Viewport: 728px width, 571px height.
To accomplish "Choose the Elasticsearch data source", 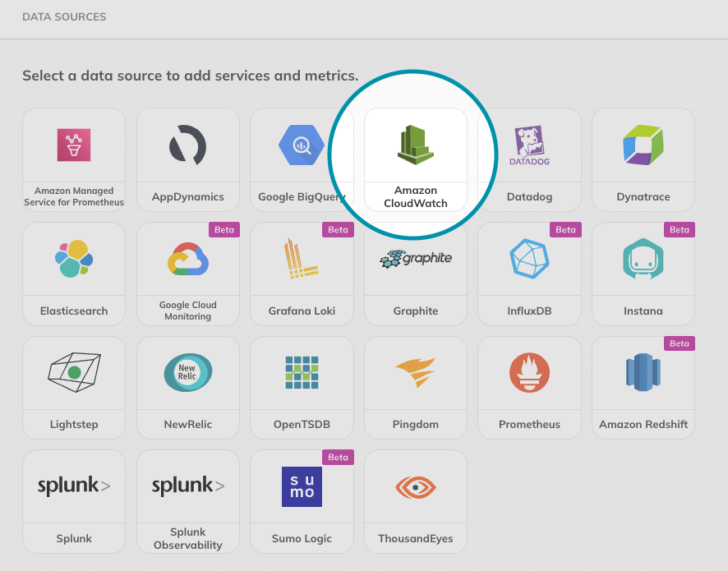I will [x=73, y=273].
